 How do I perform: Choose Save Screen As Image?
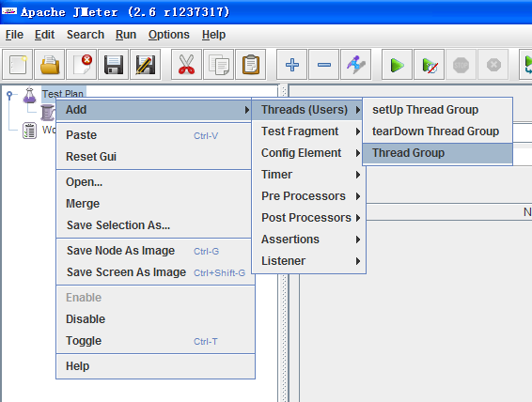[155, 272]
